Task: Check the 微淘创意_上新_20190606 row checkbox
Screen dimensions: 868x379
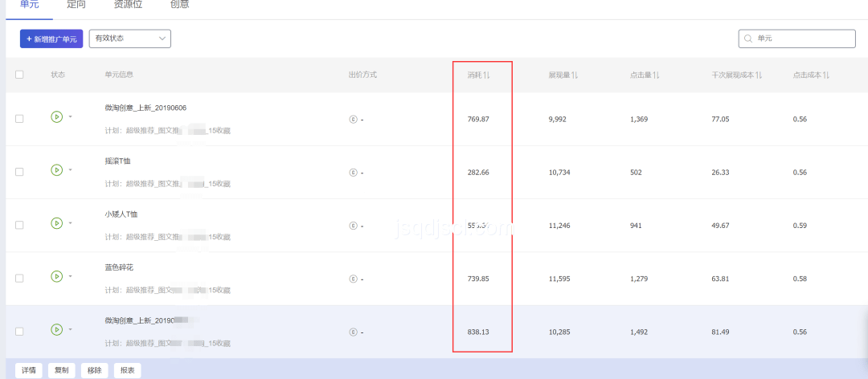Action: pos(19,119)
